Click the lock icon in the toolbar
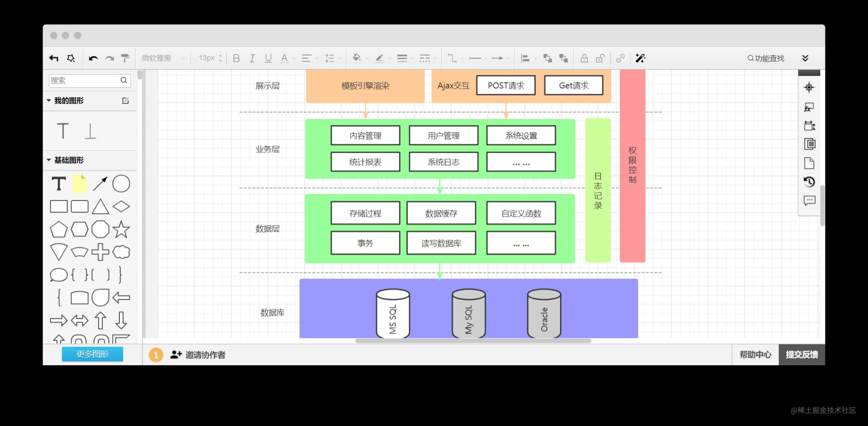Viewport: 868px width, 426px height. tap(585, 58)
